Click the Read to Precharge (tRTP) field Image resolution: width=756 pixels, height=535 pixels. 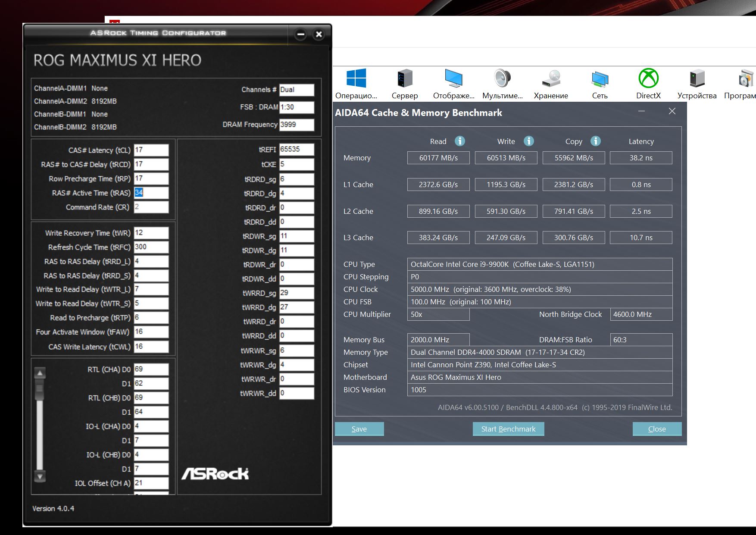[151, 318]
